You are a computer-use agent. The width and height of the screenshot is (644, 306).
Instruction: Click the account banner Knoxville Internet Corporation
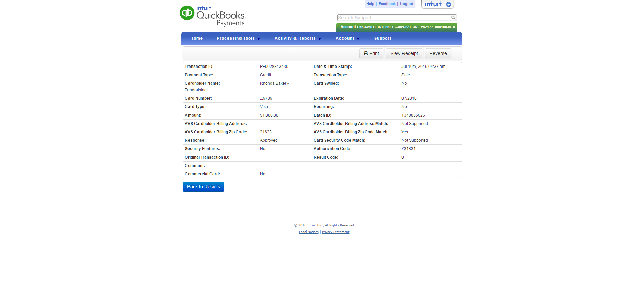(396, 27)
